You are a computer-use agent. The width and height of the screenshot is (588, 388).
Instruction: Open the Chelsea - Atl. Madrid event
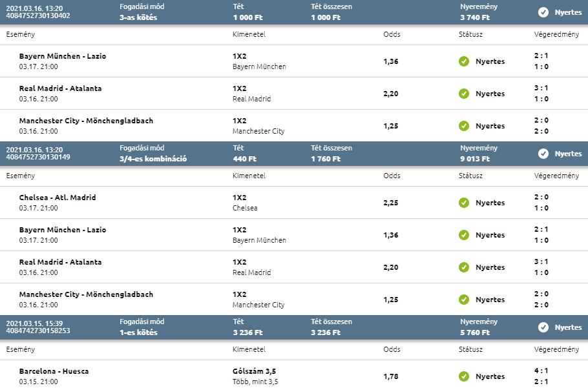[58, 198]
